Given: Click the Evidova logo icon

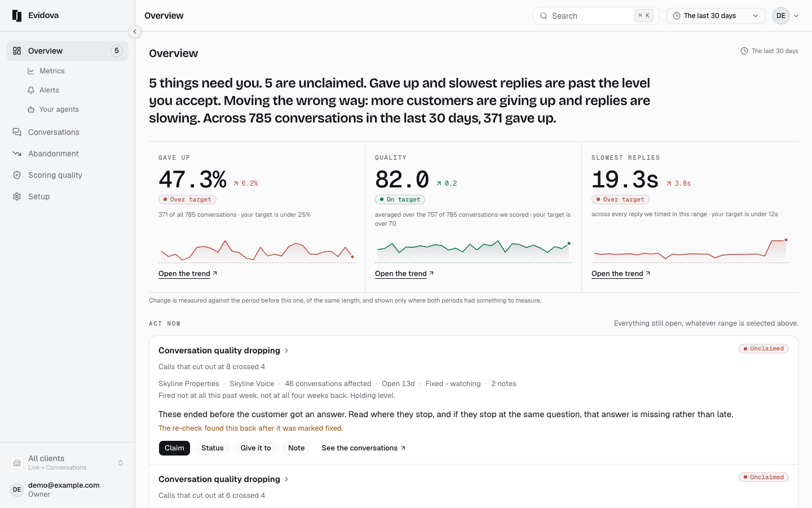Looking at the screenshot, I should [x=17, y=16].
